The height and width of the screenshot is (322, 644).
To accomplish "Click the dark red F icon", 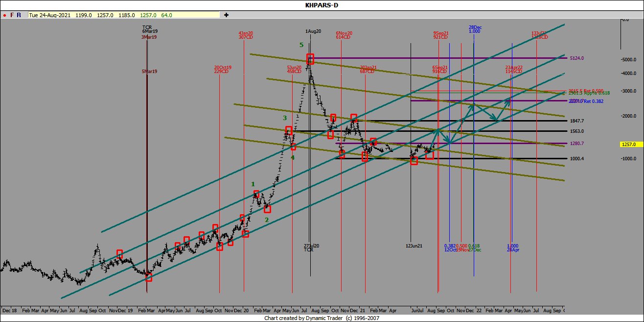I will 12,15.
